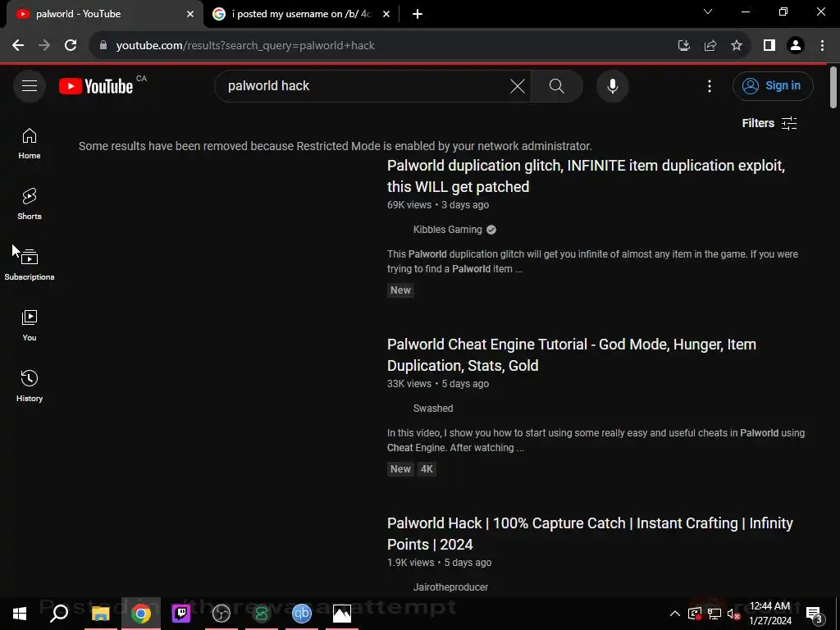Screen dimensions: 840x630
Task: Click the YouTube logo
Action: pos(96,86)
